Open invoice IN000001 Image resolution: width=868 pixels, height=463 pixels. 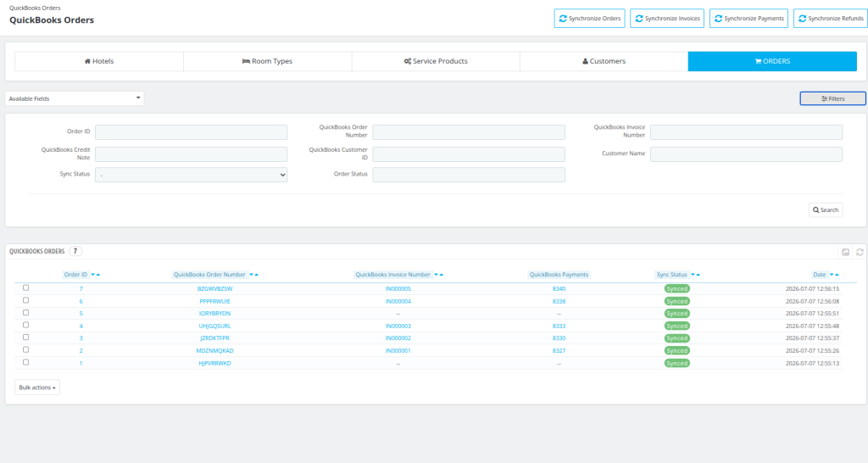(x=398, y=350)
